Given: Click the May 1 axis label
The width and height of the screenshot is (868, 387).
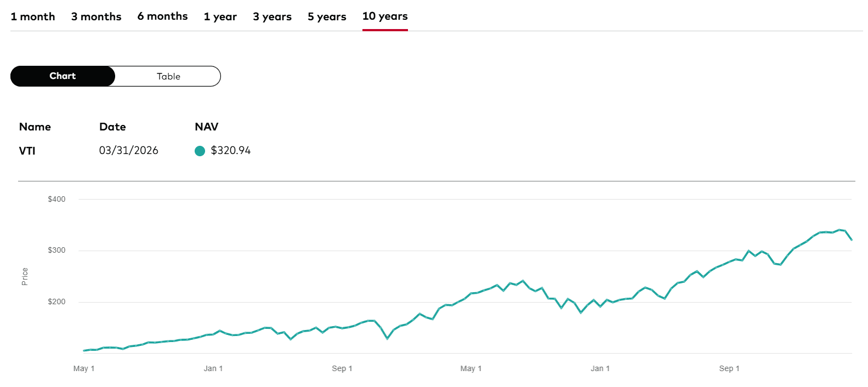Looking at the screenshot, I should (83, 368).
